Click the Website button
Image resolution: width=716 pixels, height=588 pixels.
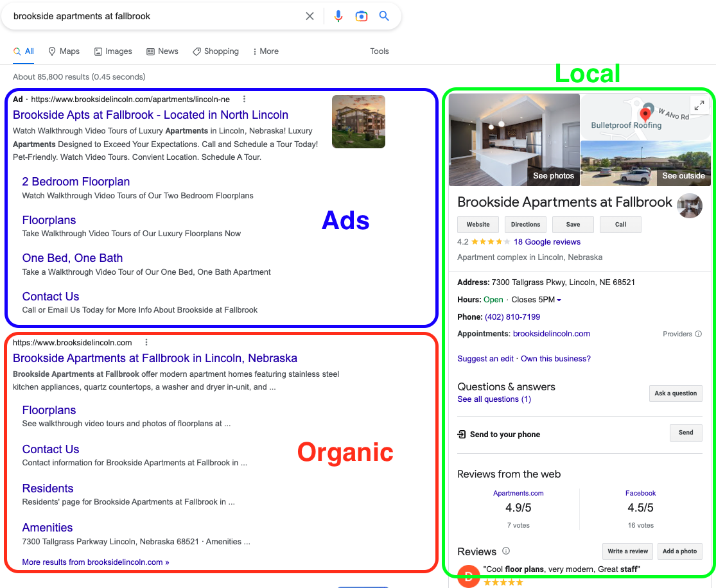click(478, 225)
